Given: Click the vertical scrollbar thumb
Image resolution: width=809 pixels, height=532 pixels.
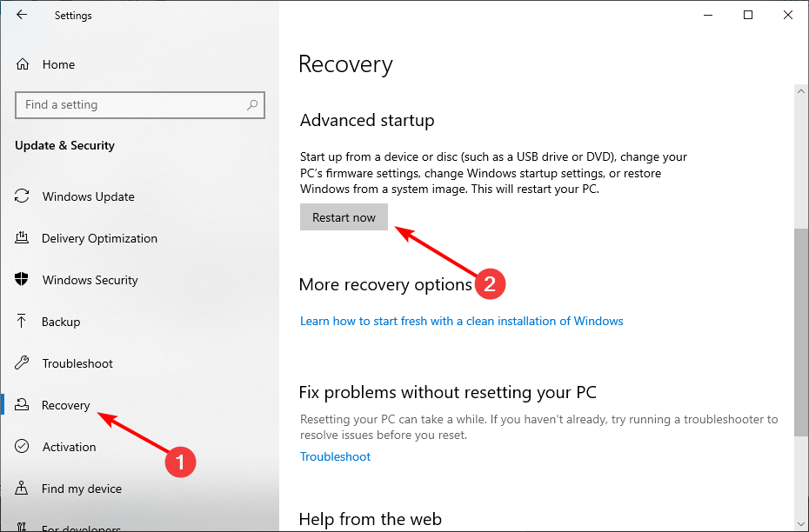Looking at the screenshot, I should click(801, 330).
